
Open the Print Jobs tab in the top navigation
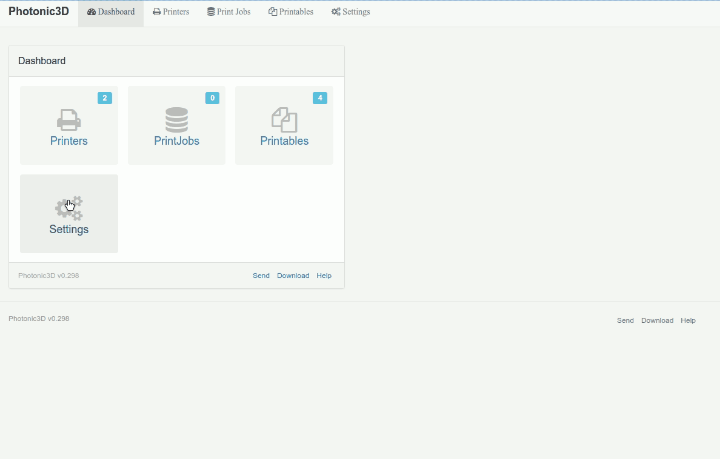[229, 12]
